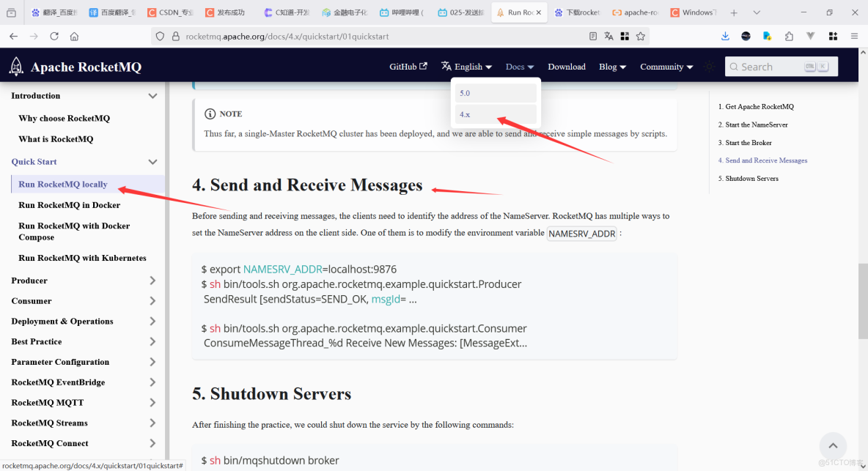
Task: Open Run RocketMQ locally page
Action: coord(63,184)
